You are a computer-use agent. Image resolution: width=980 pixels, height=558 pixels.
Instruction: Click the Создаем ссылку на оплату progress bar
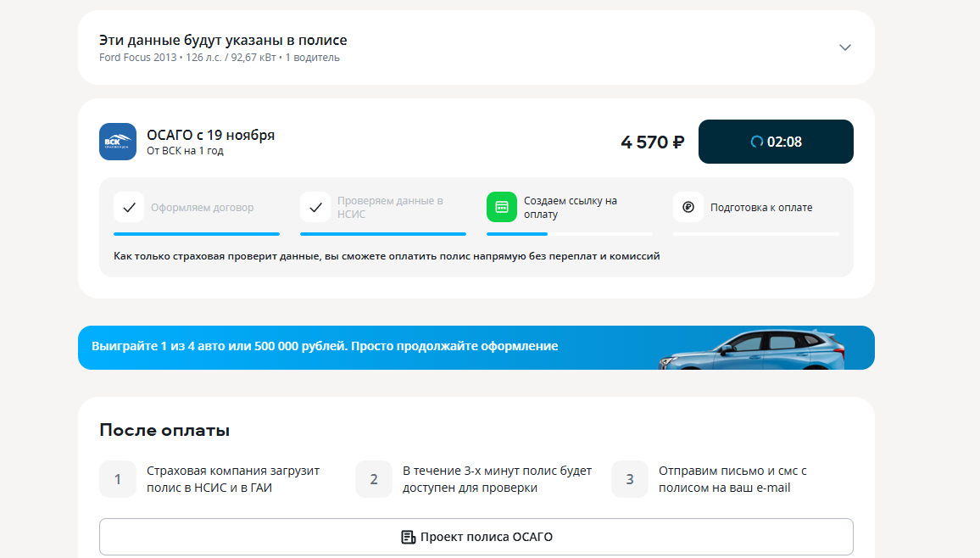click(x=570, y=233)
